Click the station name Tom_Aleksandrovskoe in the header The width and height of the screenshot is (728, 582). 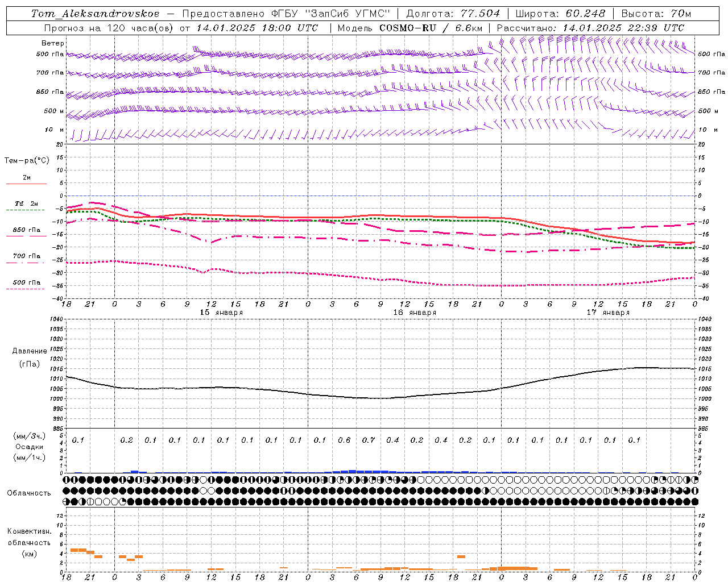[x=95, y=14]
